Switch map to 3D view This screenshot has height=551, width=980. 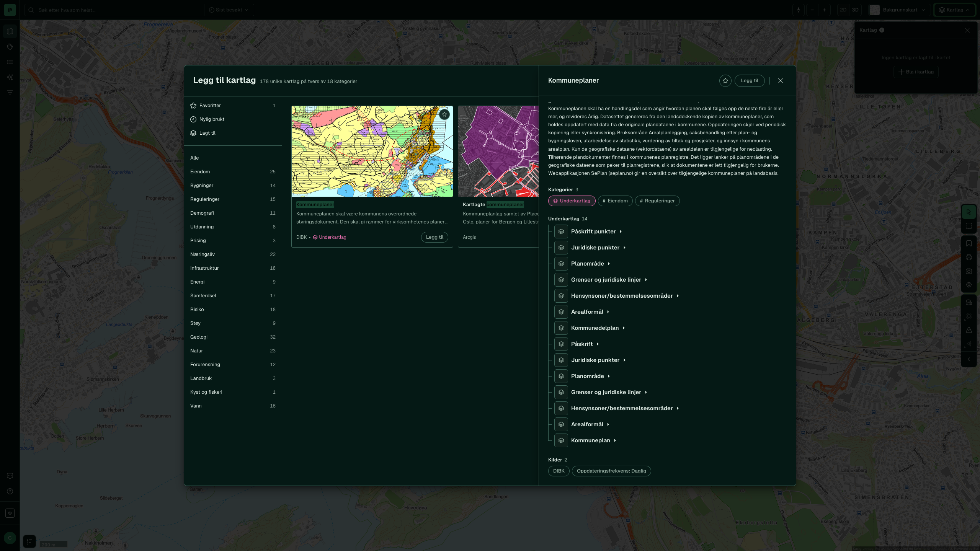[855, 10]
